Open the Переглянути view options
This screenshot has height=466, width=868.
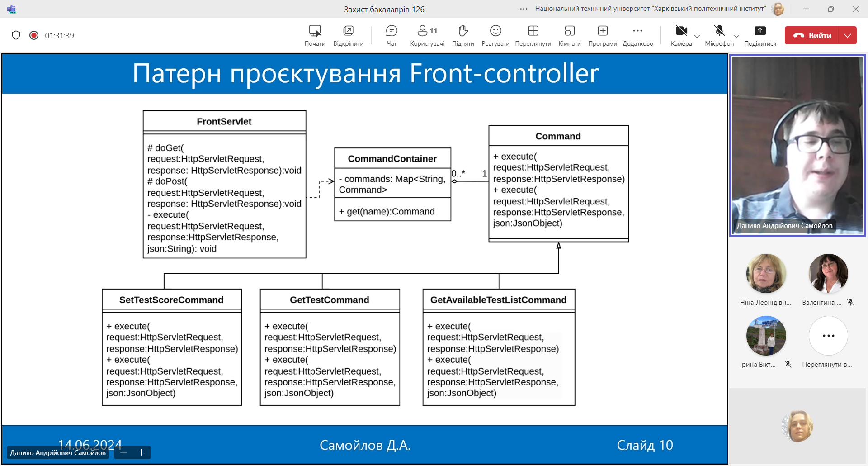[x=533, y=35]
